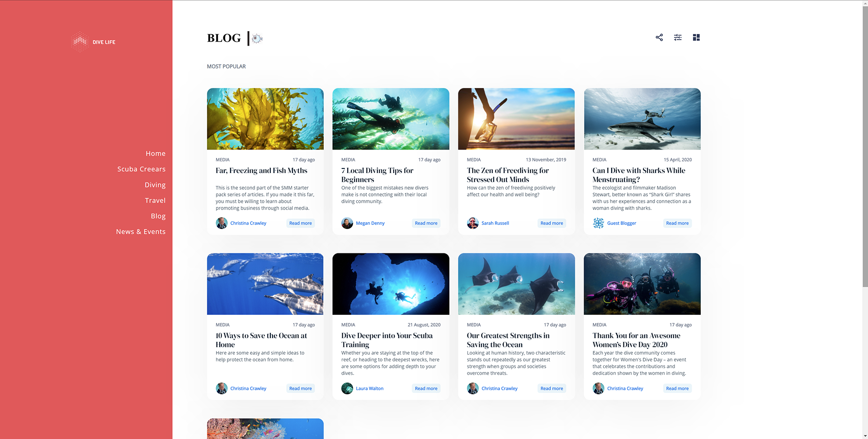
Task: Click author name Sarah Russell
Action: pos(495,223)
